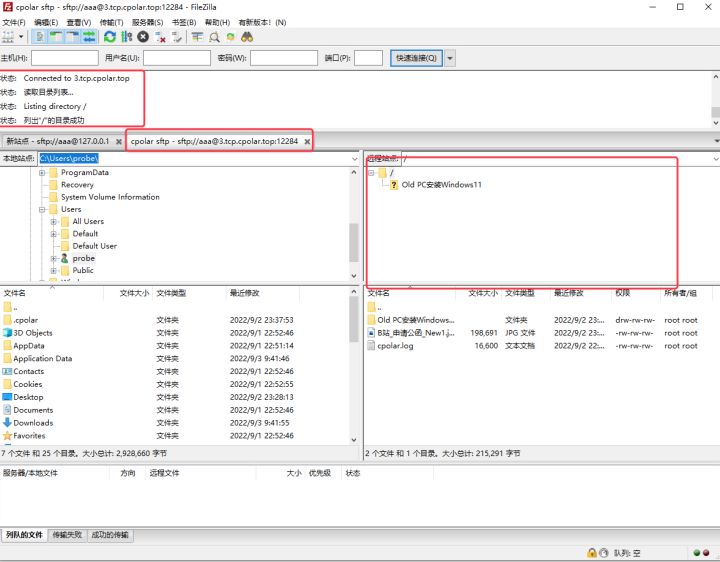The width and height of the screenshot is (720, 562).
Task: Click the refresh file lists icon
Action: point(110,37)
